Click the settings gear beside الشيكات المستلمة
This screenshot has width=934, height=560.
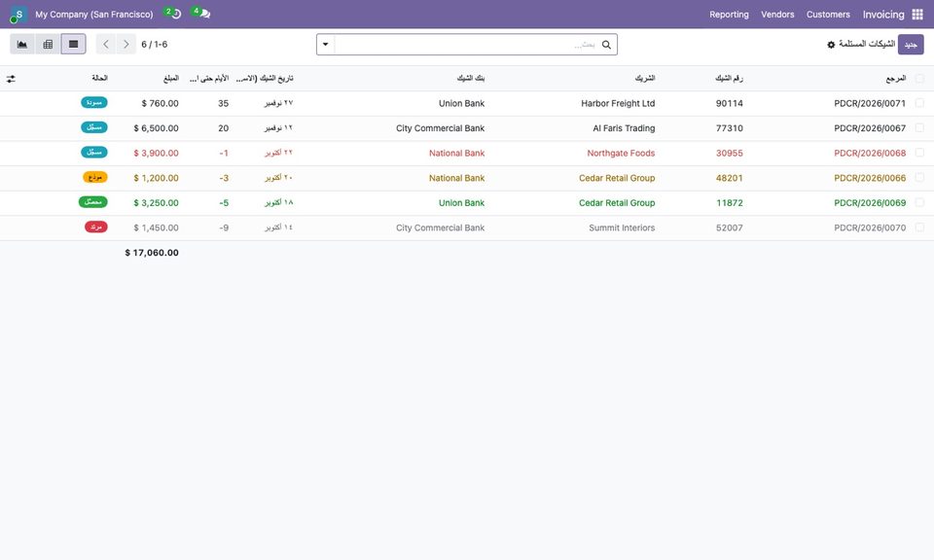[831, 45]
